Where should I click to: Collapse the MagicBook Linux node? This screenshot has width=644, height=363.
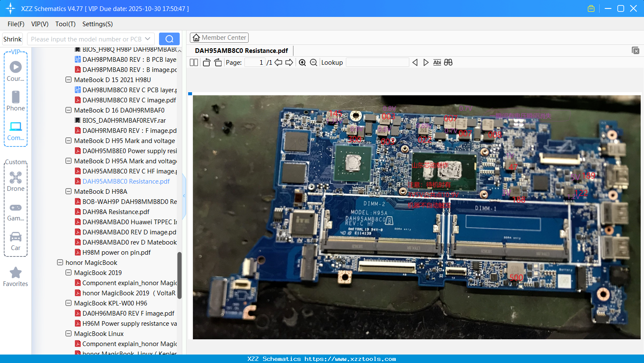pos(69,334)
